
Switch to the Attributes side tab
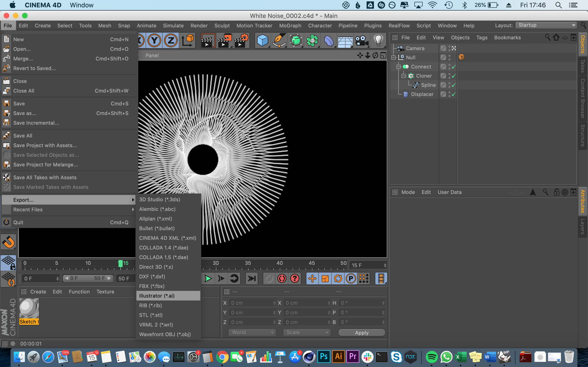[x=583, y=201]
